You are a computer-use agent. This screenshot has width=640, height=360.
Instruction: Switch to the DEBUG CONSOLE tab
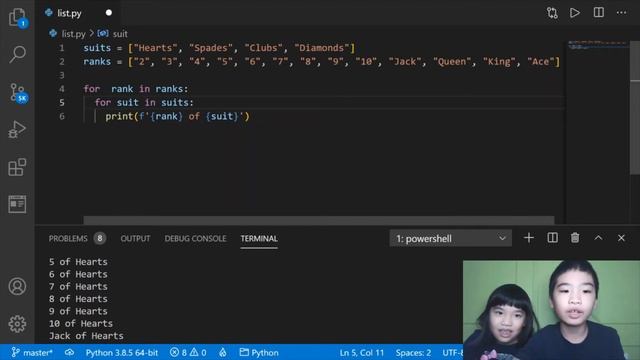(195, 238)
